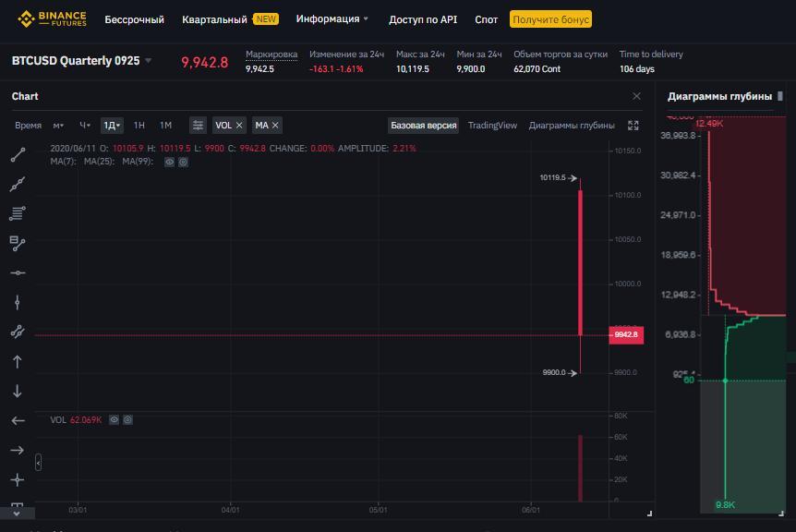Screen dimensions: 796x532
Task: Close the Chart panel
Action: [636, 96]
